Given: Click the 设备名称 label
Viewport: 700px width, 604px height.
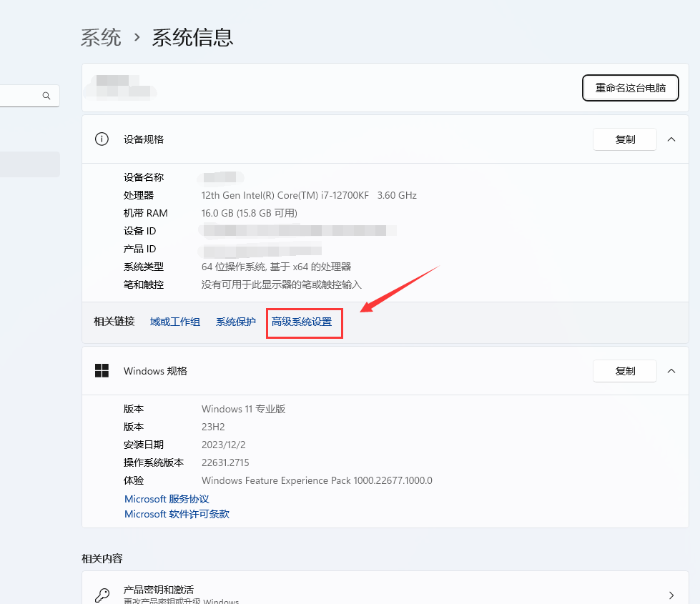Looking at the screenshot, I should point(144,178).
